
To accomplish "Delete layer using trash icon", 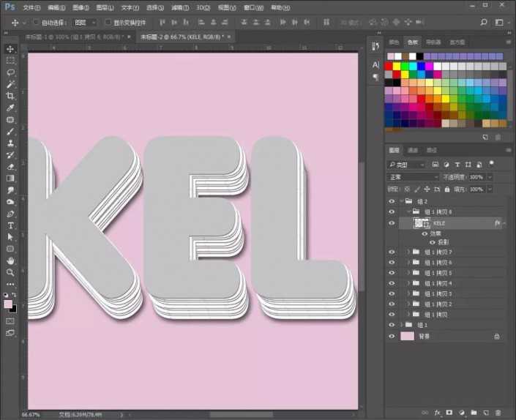I will [x=498, y=413].
